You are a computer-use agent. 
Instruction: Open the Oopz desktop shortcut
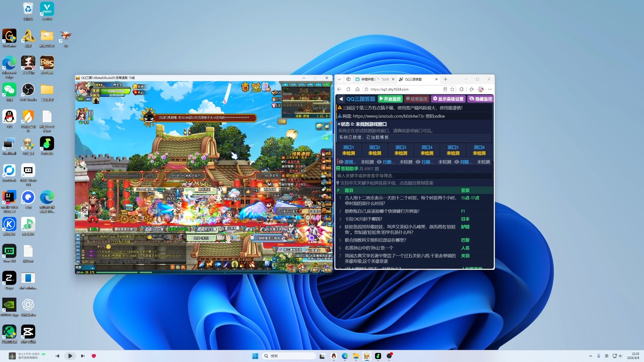coord(9,280)
